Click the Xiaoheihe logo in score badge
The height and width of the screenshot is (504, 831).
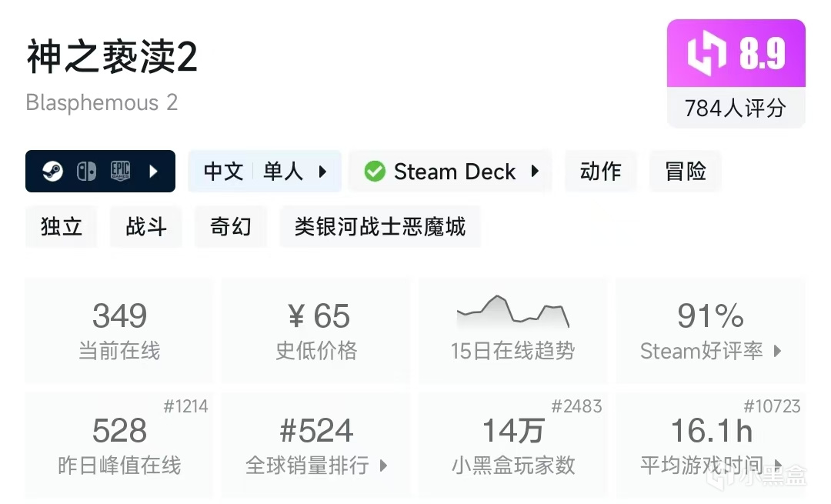tap(706, 55)
